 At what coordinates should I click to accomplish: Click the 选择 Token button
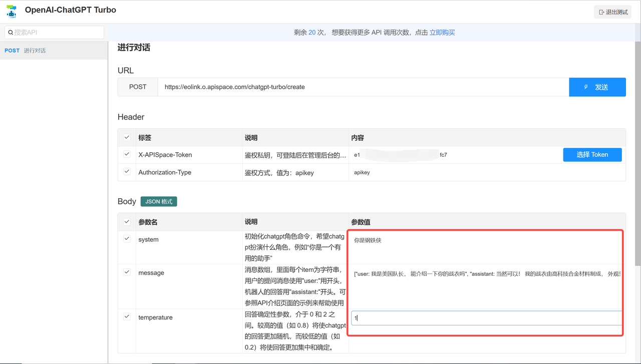pyautogui.click(x=592, y=155)
